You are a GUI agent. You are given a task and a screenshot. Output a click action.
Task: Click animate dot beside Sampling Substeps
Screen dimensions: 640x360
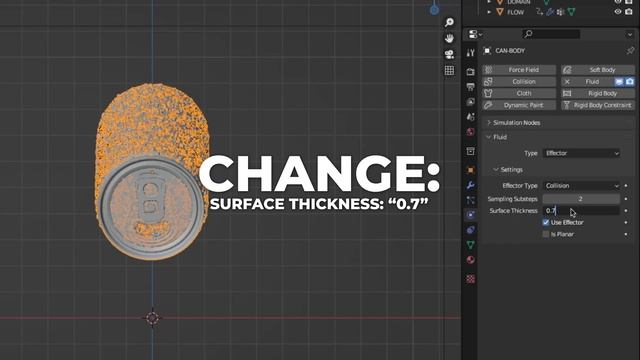[x=626, y=199]
